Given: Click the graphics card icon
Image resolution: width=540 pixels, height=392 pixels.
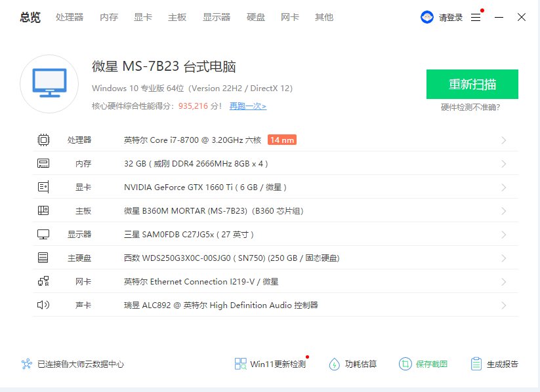Looking at the screenshot, I should tap(43, 187).
